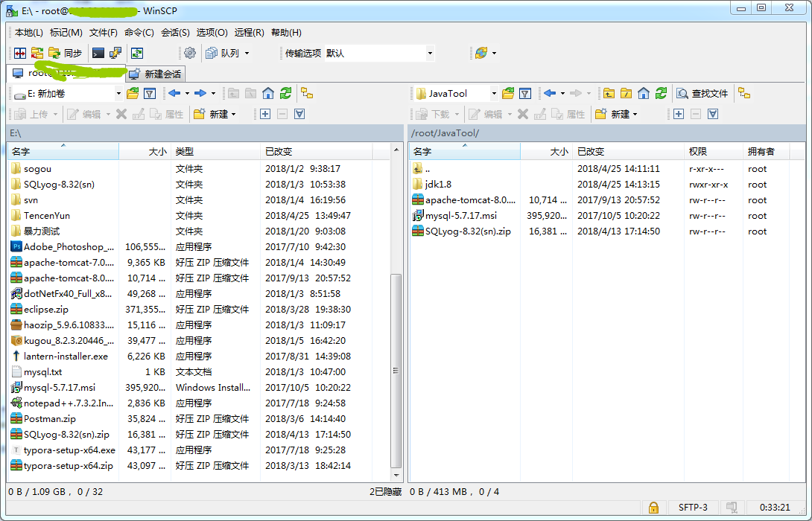Toggle local directory tree icon
This screenshot has width=812, height=521.
click(x=307, y=94)
